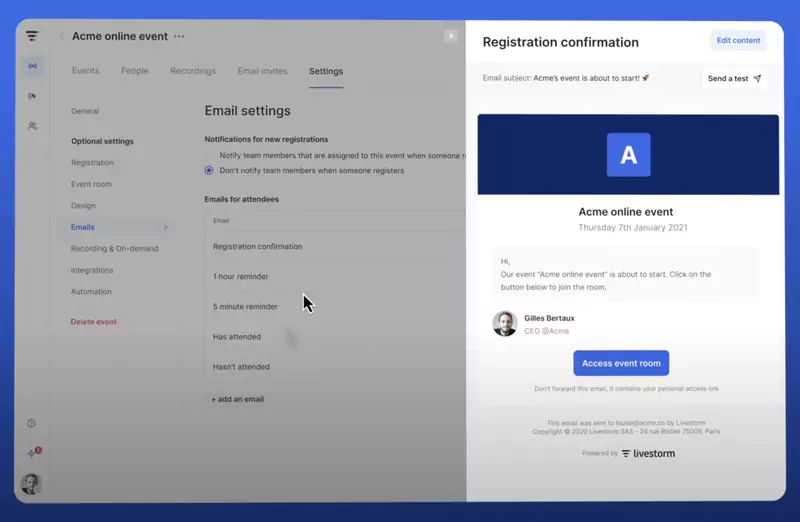
Task: Close the email preview panel with X
Action: 451,36
